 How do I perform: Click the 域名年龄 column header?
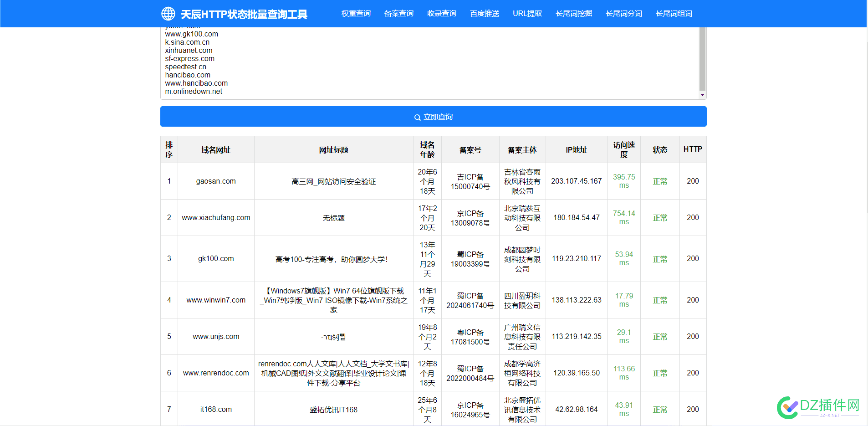pyautogui.click(x=427, y=150)
